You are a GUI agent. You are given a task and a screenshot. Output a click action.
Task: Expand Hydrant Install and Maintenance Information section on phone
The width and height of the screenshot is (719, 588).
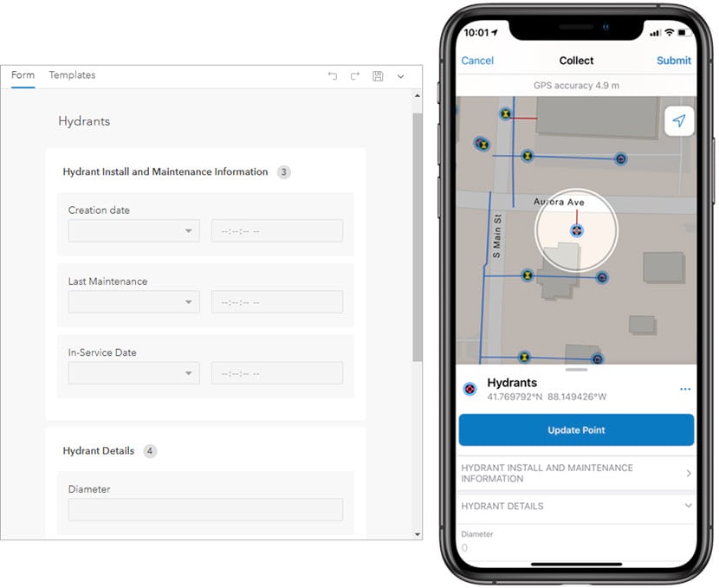(x=576, y=474)
